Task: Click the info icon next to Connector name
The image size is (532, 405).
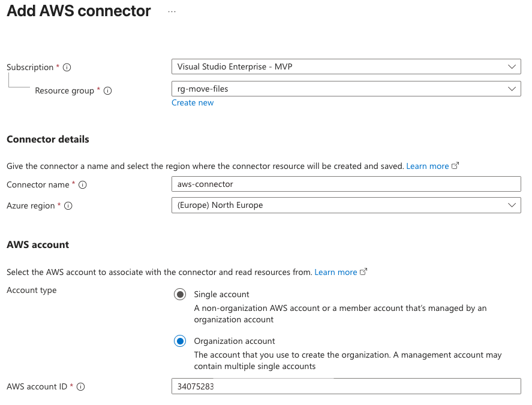Action: coord(83,185)
